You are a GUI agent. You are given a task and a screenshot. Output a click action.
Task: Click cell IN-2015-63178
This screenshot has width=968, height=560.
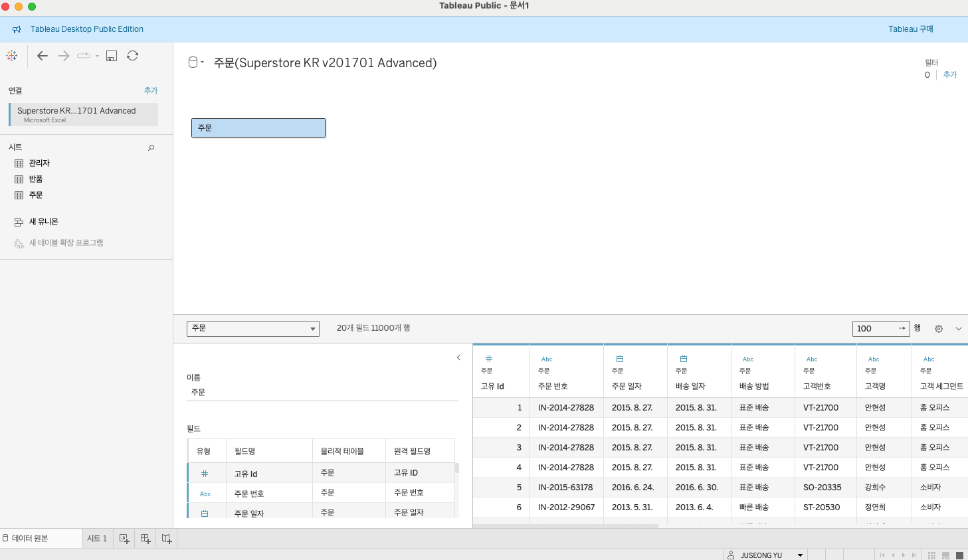(x=566, y=487)
